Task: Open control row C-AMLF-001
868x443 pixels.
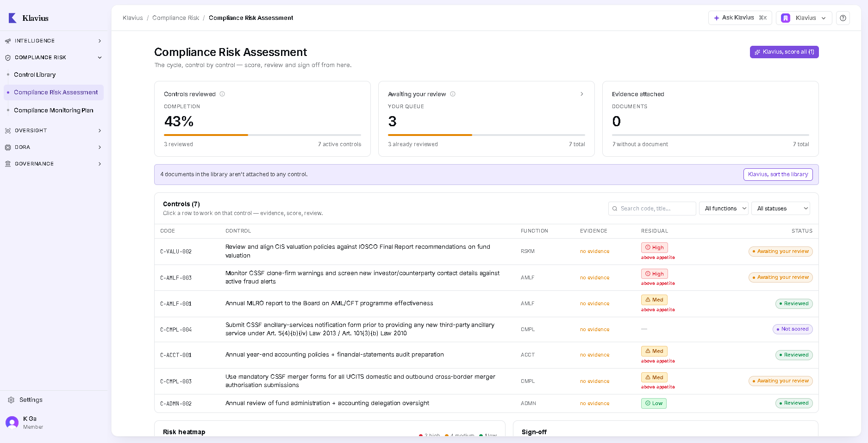Action: coord(487,304)
